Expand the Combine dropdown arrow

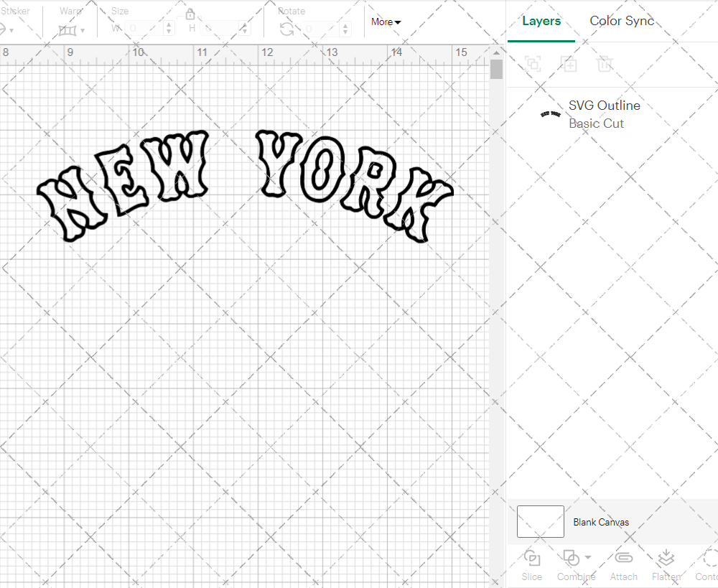pos(588,558)
